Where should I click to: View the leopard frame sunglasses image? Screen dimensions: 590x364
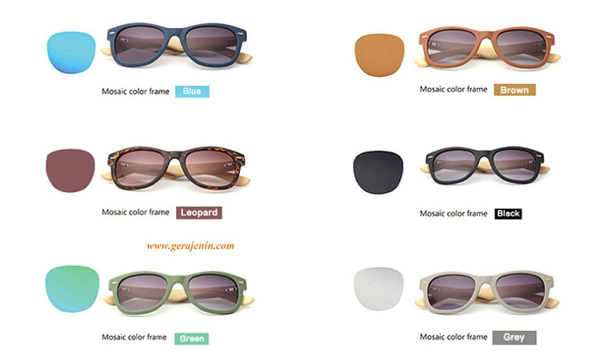[176, 168]
